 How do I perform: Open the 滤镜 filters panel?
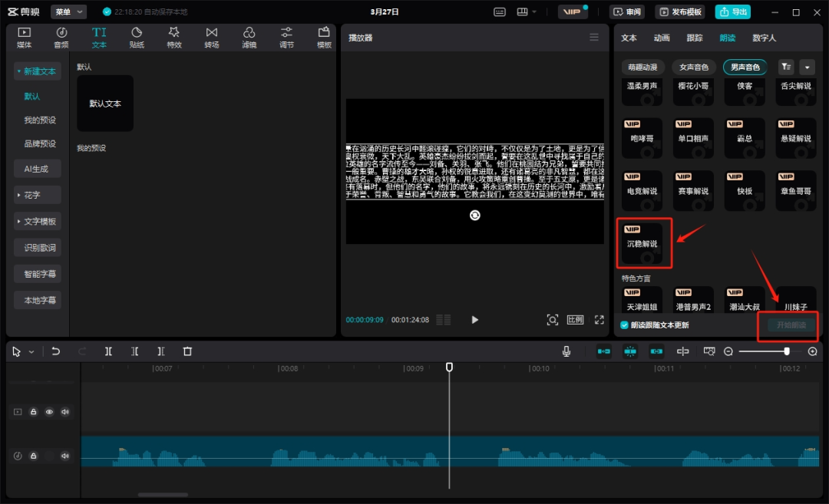tap(249, 38)
